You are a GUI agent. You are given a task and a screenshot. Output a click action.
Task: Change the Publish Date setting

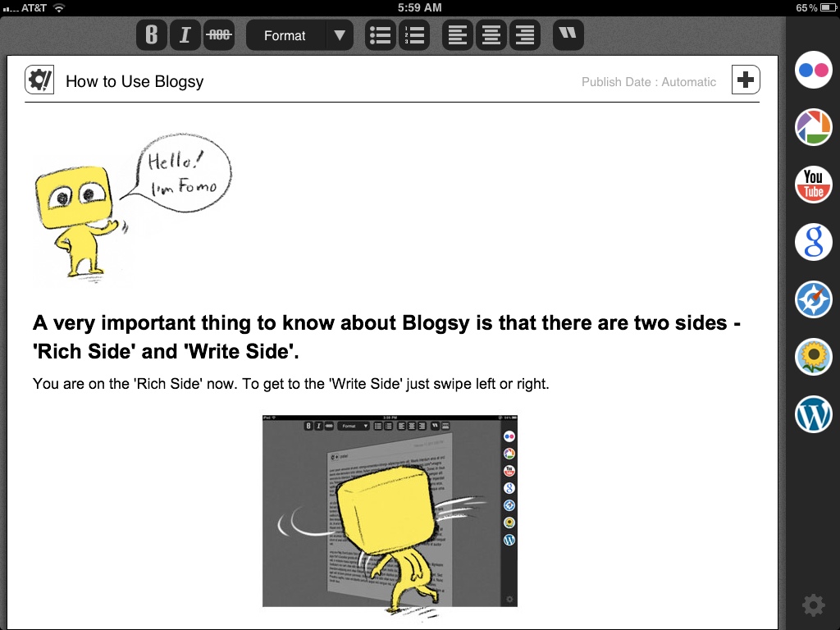pos(649,82)
